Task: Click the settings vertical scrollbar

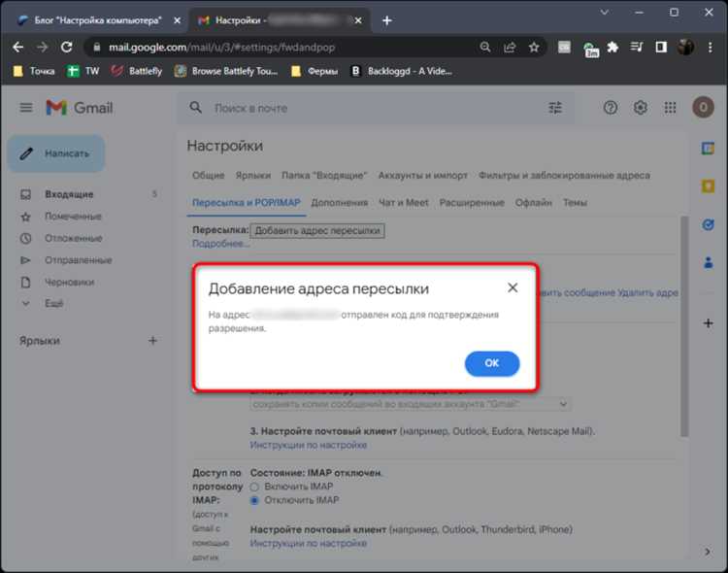Action: (684, 325)
